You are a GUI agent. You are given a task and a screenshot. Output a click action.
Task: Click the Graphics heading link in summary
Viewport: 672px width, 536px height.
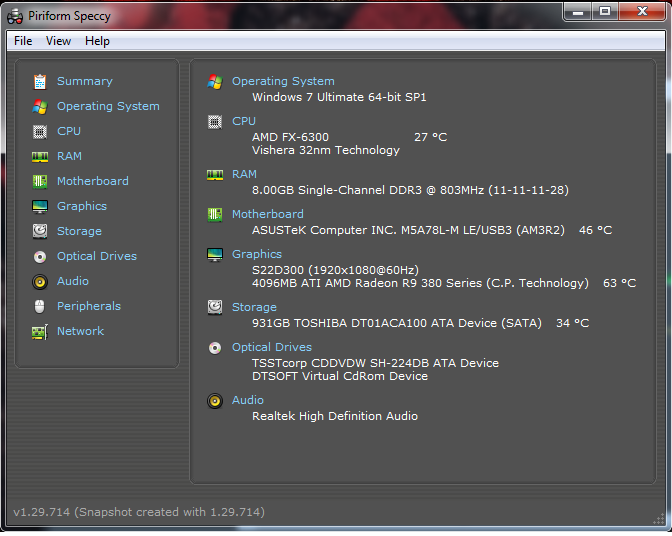(257, 254)
